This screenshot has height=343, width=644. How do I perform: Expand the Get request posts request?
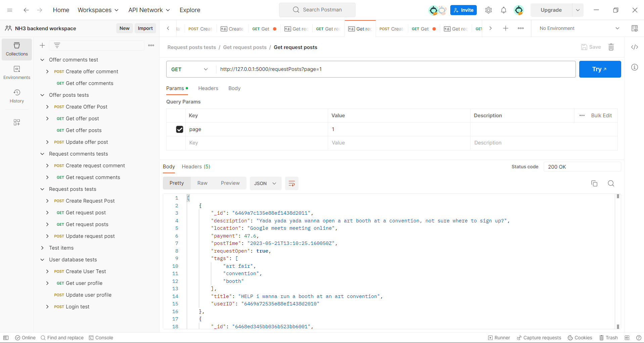(x=47, y=224)
